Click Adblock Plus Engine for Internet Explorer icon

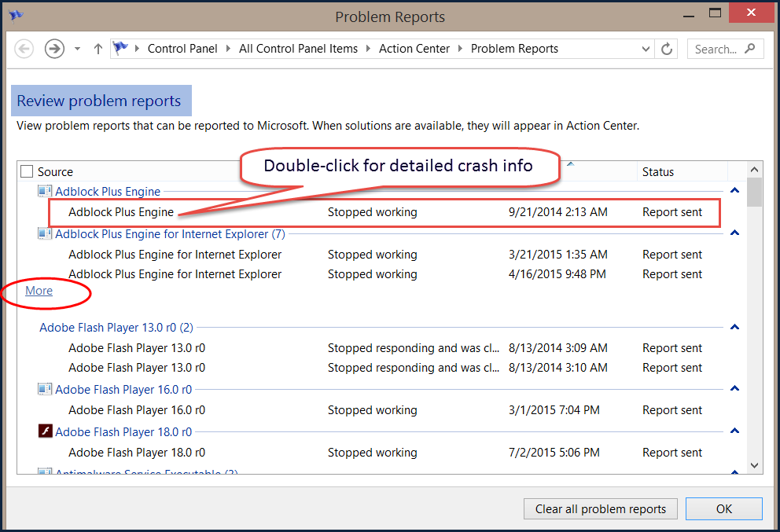(x=45, y=233)
